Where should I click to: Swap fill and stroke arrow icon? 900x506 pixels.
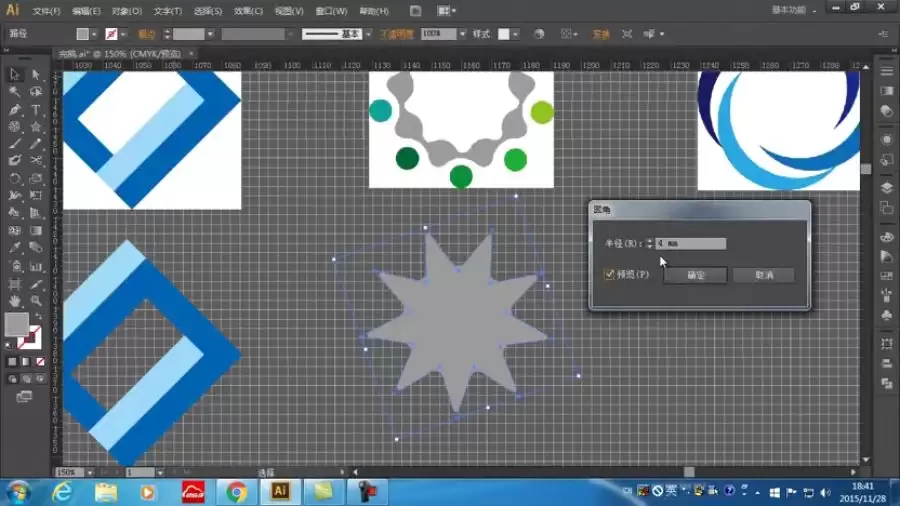pos(38,317)
